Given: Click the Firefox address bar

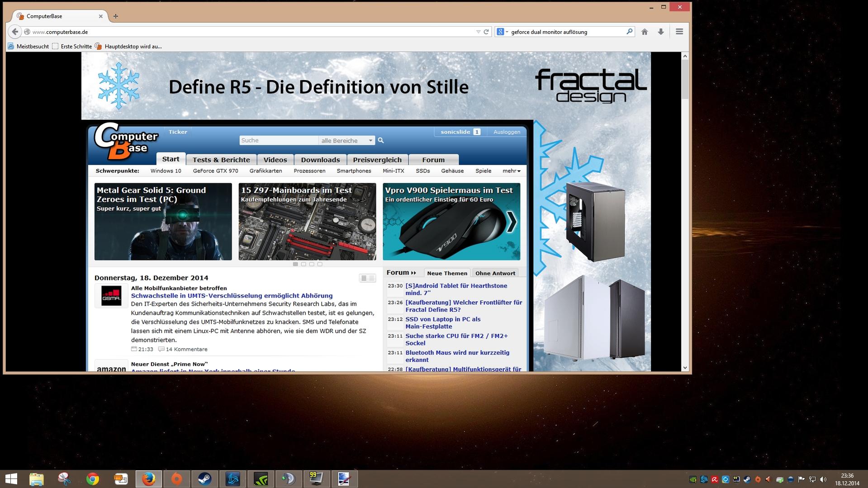Looking at the screenshot, I should click(x=253, y=32).
